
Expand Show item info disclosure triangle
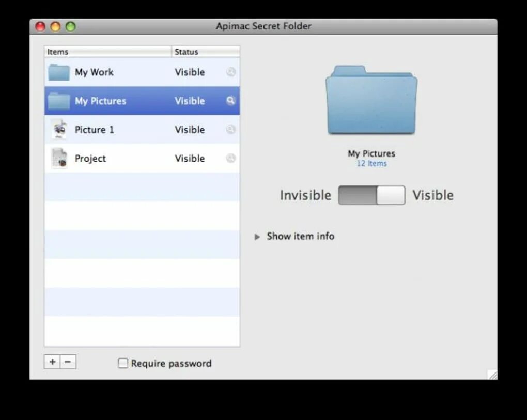257,237
